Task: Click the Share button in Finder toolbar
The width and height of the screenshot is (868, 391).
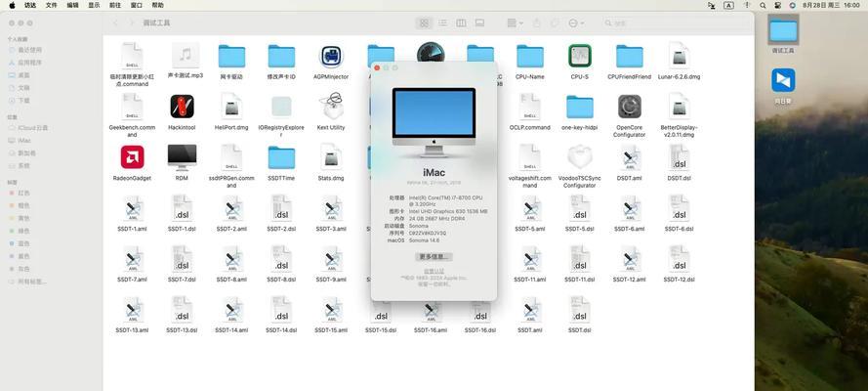Action: tap(536, 22)
